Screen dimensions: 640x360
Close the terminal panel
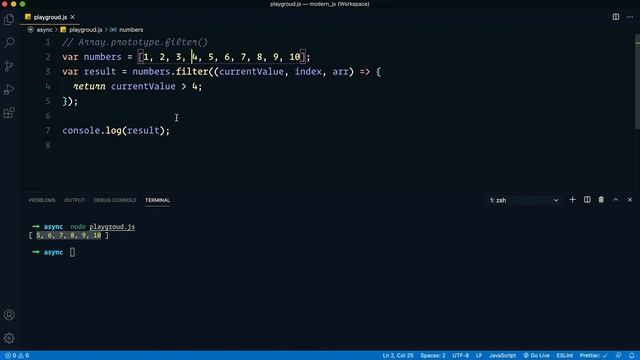click(x=630, y=200)
